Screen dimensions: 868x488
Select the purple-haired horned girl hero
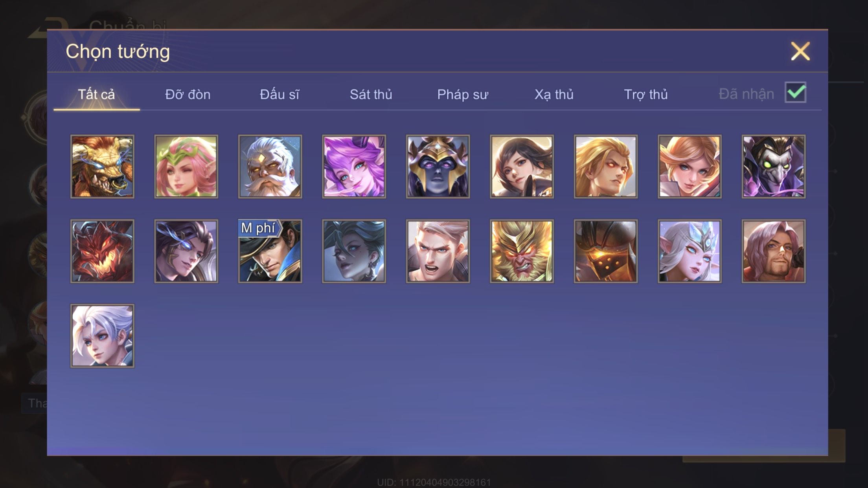click(x=354, y=167)
